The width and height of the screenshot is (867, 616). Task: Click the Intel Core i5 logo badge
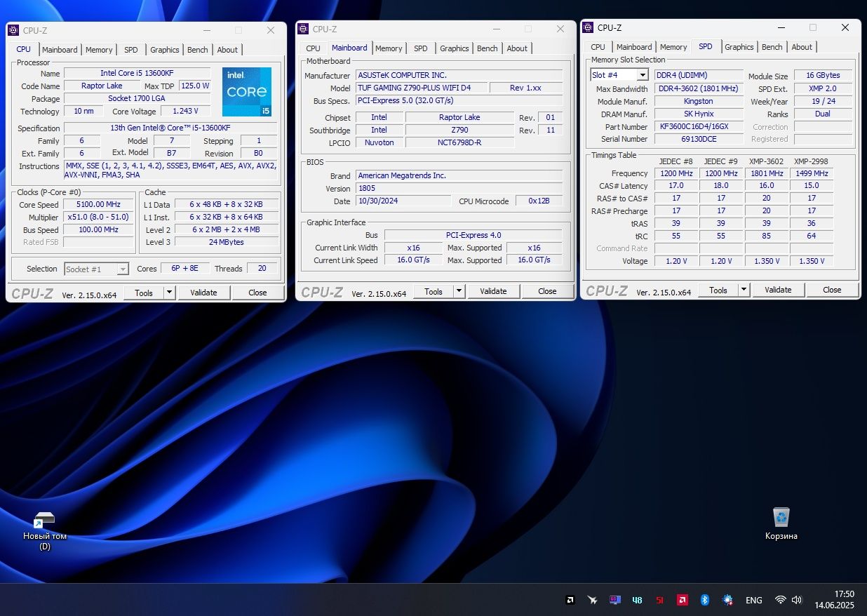(x=247, y=92)
